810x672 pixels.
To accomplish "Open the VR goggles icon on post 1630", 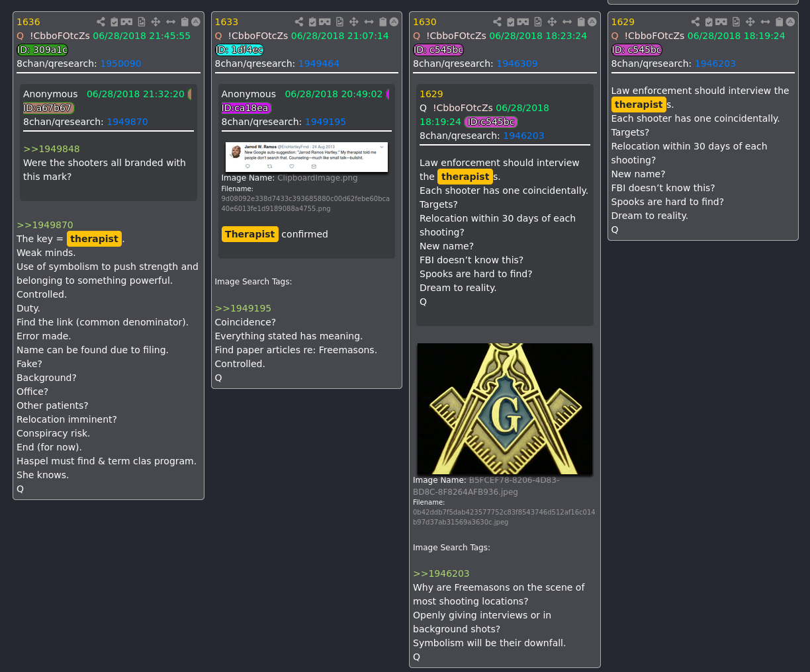I will click(x=523, y=22).
